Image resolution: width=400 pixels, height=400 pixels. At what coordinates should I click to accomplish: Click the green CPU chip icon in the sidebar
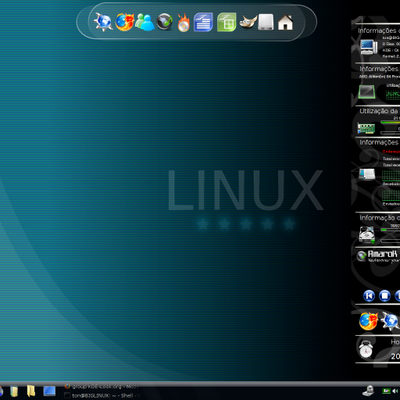pyautogui.click(x=367, y=92)
